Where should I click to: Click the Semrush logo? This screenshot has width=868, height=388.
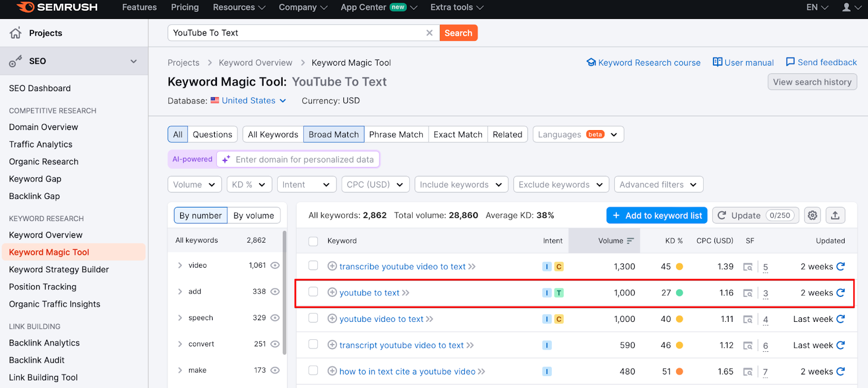(57, 7)
